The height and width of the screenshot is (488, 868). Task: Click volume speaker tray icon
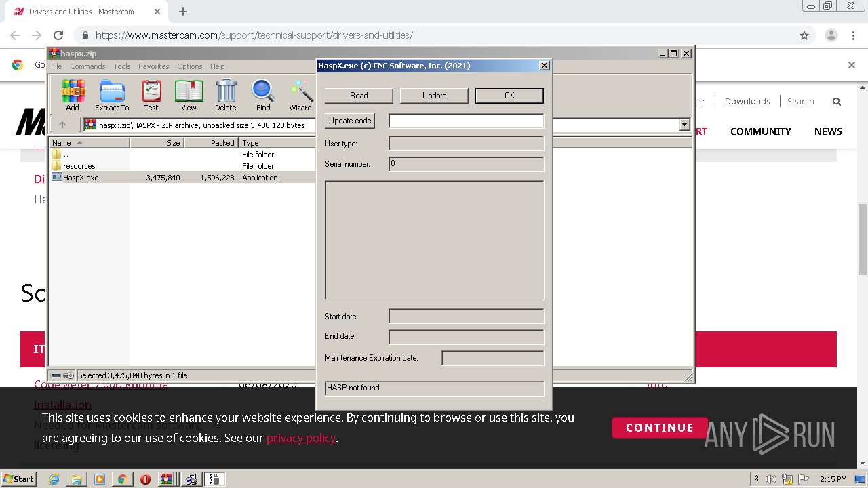[x=771, y=479]
